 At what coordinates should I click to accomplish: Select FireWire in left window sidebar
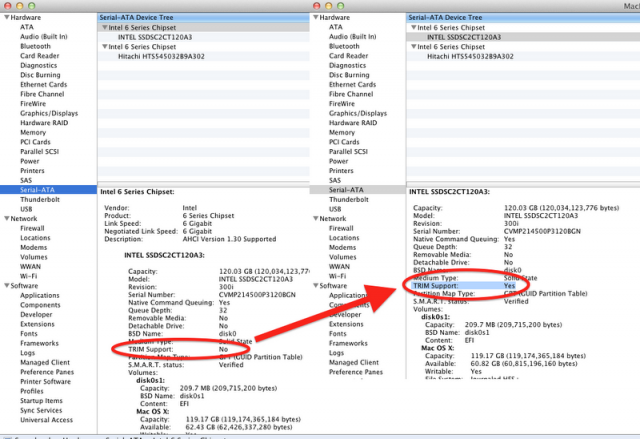[33, 104]
